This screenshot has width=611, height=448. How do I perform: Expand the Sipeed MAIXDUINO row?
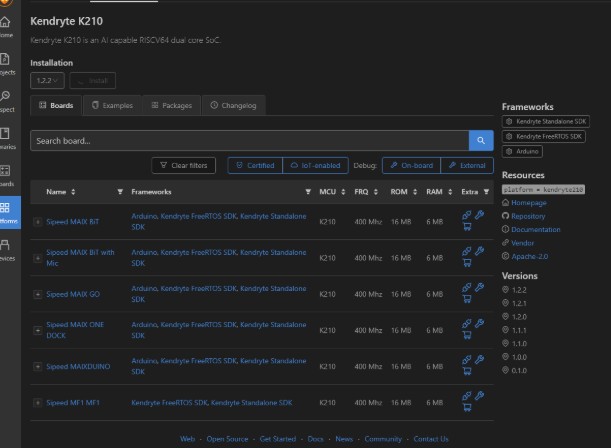37,367
